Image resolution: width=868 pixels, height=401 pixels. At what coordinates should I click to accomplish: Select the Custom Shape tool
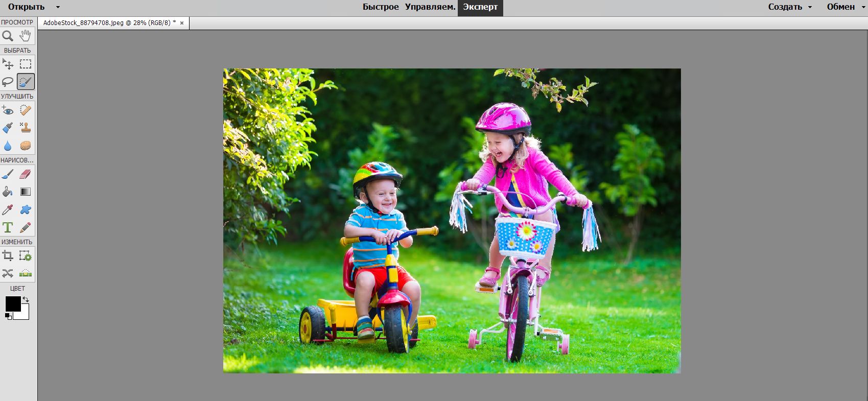25,210
